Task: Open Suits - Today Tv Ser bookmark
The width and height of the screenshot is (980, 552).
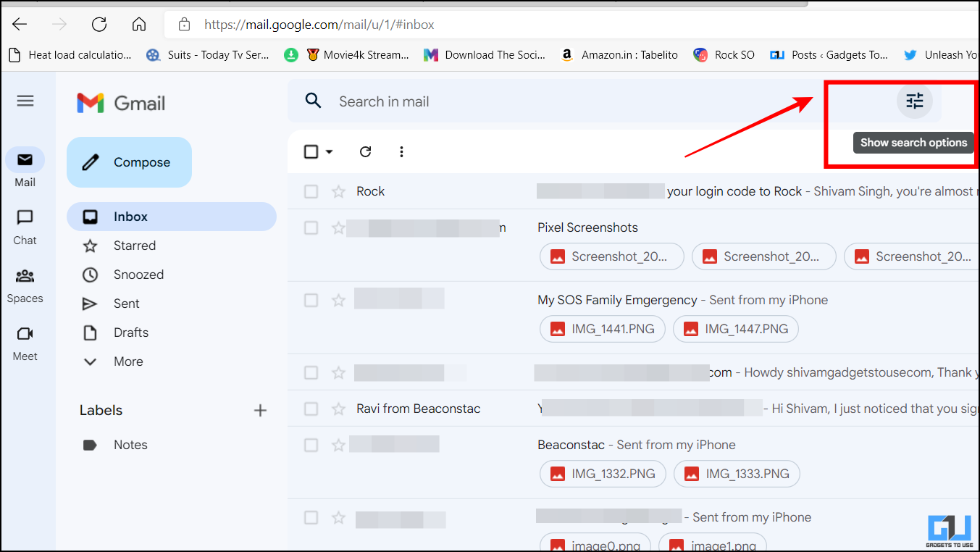Action: click(x=208, y=54)
